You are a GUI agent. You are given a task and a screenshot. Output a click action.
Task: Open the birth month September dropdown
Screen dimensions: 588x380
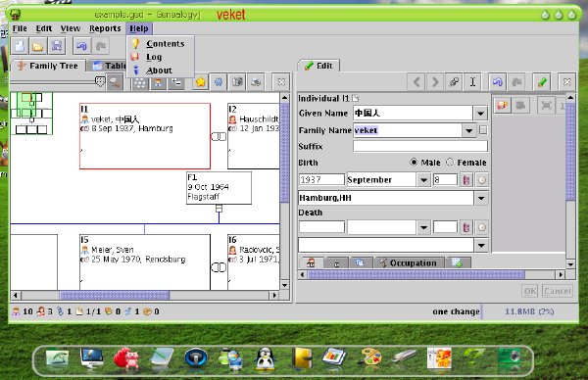coord(423,180)
